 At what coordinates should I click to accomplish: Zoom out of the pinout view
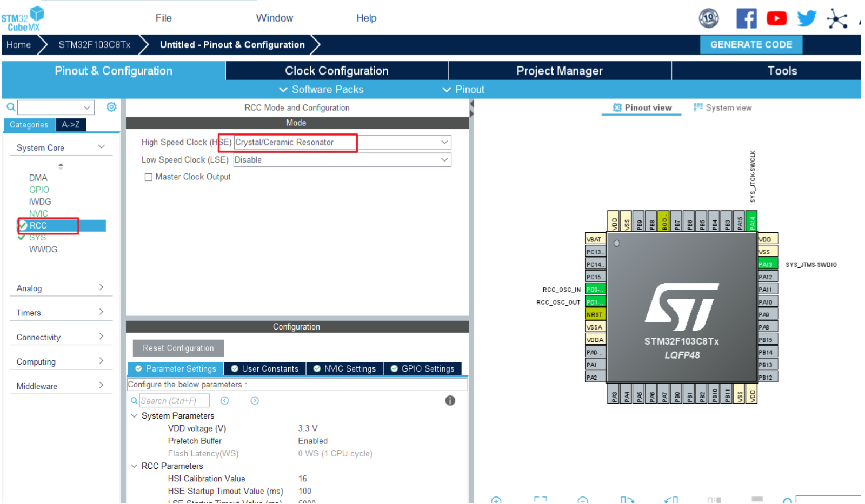(583, 500)
